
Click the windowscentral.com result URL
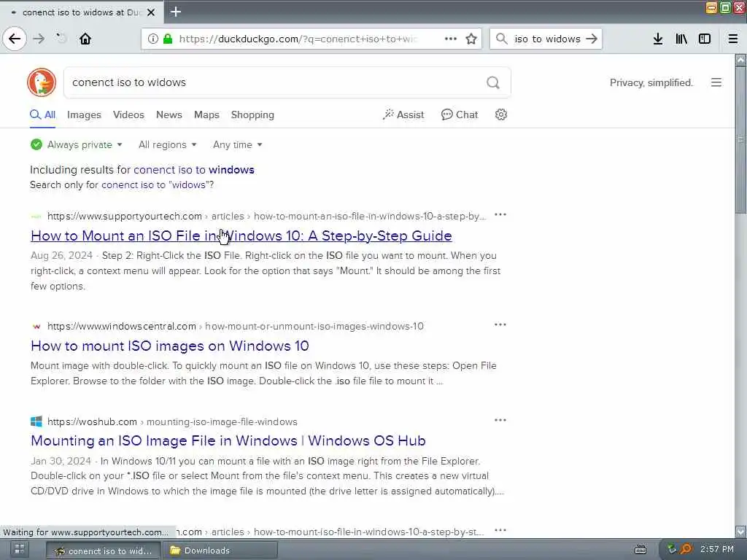point(236,326)
